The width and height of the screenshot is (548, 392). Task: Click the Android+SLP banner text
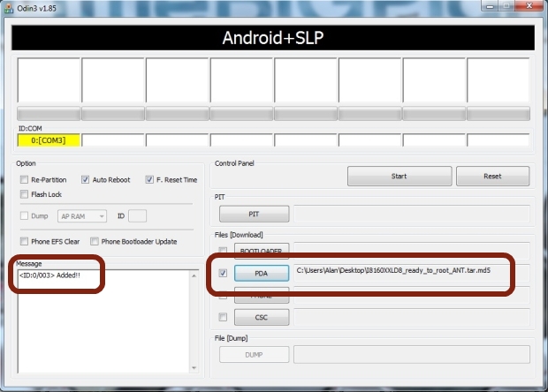pyautogui.click(x=273, y=38)
